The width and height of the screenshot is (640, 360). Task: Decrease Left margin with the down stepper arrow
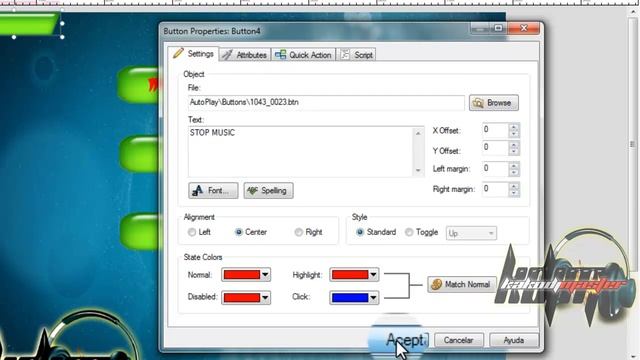[514, 172]
